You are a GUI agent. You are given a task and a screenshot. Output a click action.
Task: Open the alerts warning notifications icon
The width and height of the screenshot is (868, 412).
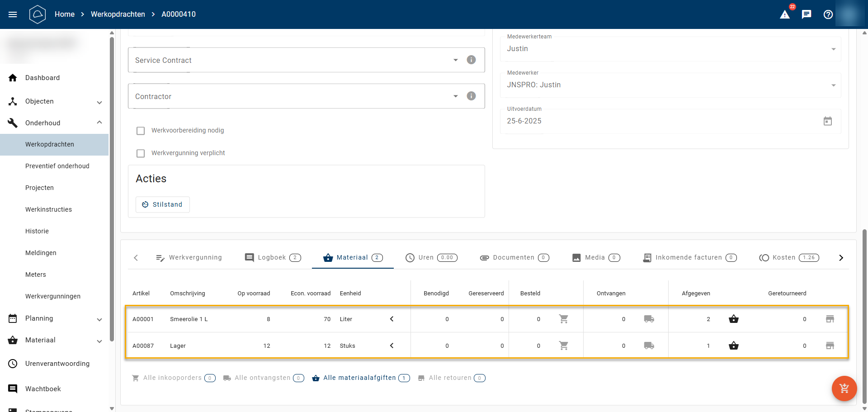tap(785, 14)
